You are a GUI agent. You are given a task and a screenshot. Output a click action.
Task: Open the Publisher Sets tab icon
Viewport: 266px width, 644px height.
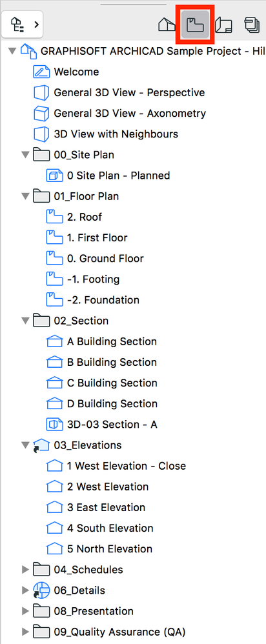(x=252, y=25)
